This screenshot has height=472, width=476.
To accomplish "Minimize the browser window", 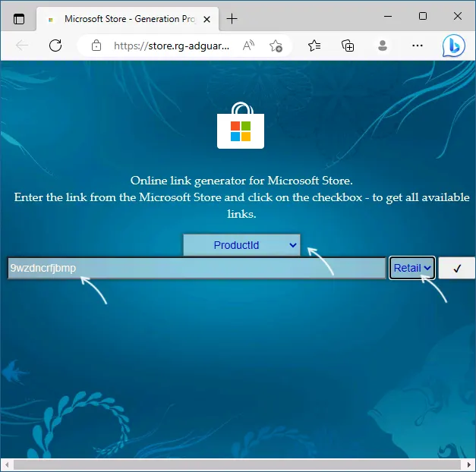I will (x=388, y=16).
